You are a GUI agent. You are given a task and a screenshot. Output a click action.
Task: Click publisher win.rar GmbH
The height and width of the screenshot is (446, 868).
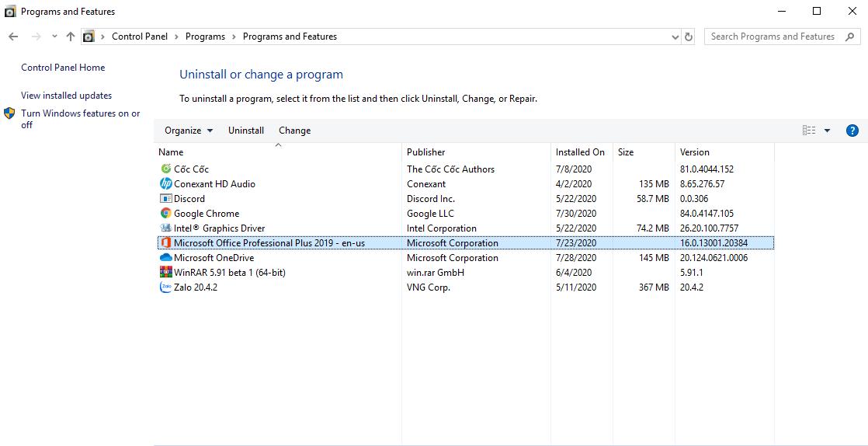click(x=436, y=273)
